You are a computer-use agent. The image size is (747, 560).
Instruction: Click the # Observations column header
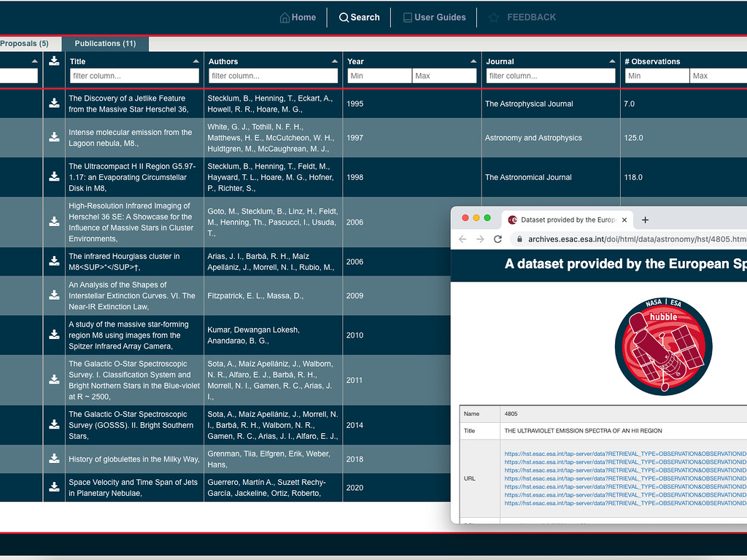(x=652, y=61)
